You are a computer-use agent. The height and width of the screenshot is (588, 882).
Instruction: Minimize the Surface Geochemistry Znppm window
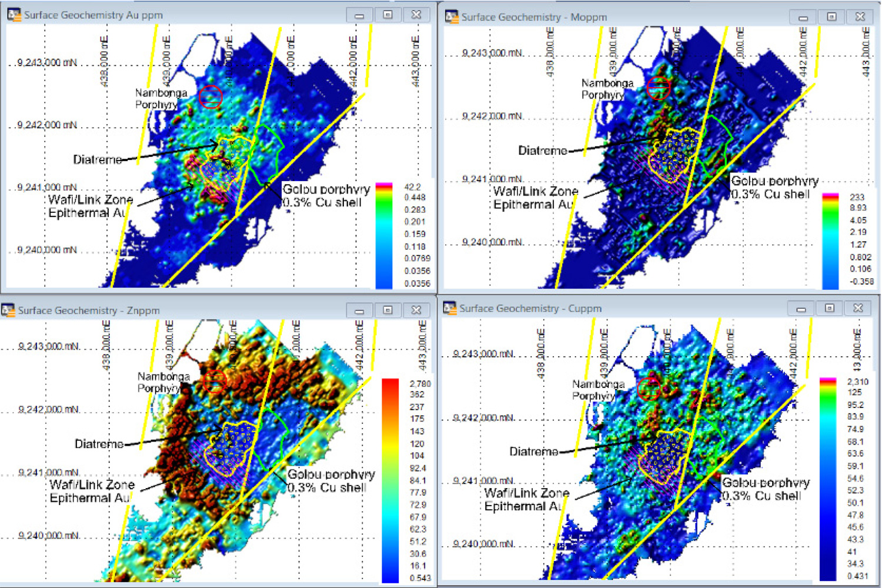click(x=359, y=310)
